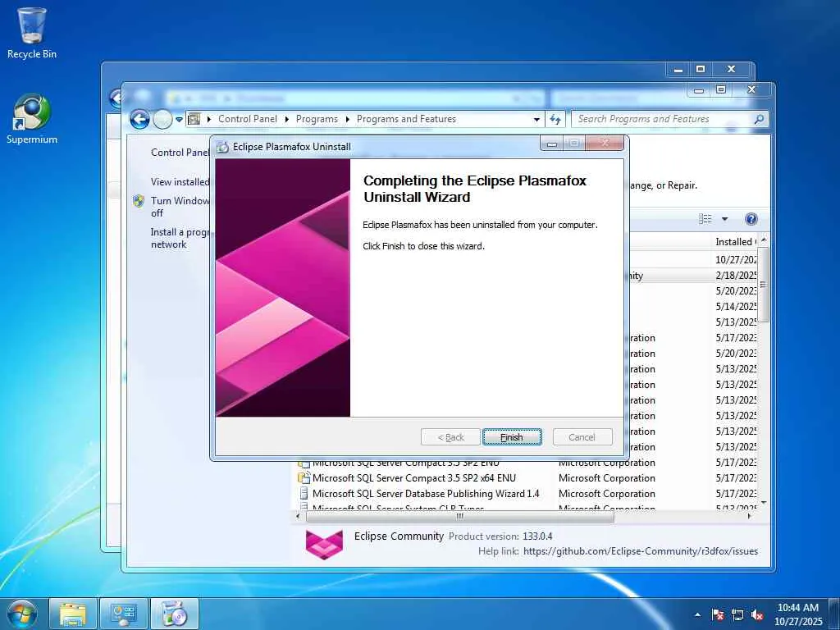Screen dimensions: 840x630
Task: Expand the view options dropdown arrow
Action: point(725,218)
